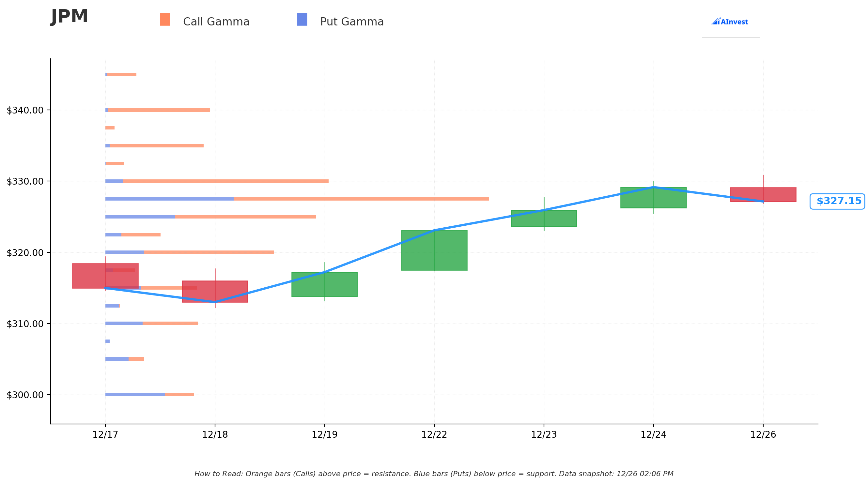The height and width of the screenshot is (484, 868).
Task: Click the longest blue put gamma bar
Action: [x=169, y=199]
